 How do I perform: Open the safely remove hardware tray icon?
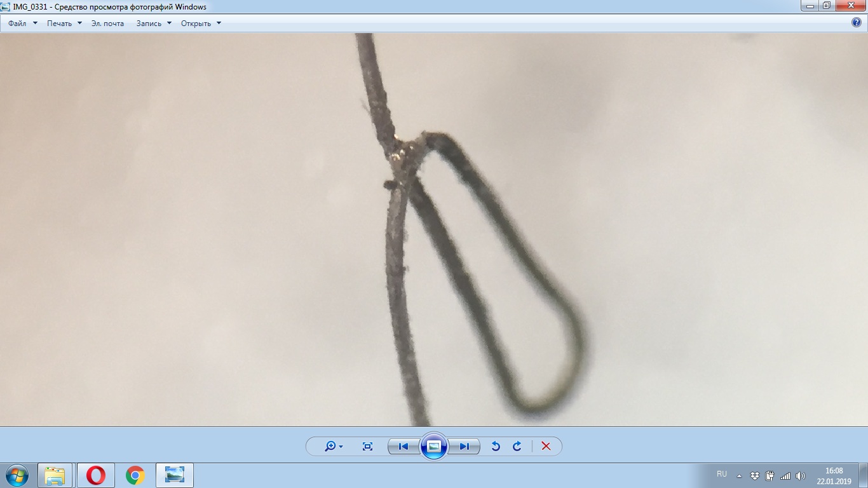point(770,475)
